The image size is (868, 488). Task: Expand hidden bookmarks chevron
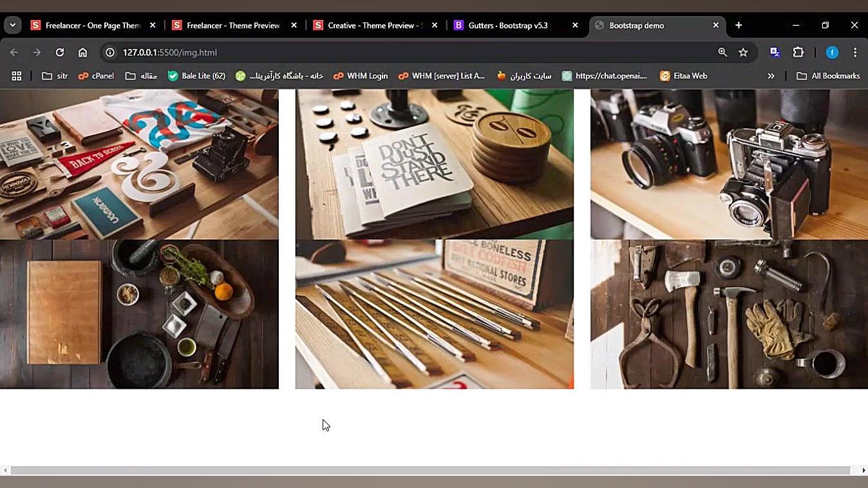pos(771,76)
